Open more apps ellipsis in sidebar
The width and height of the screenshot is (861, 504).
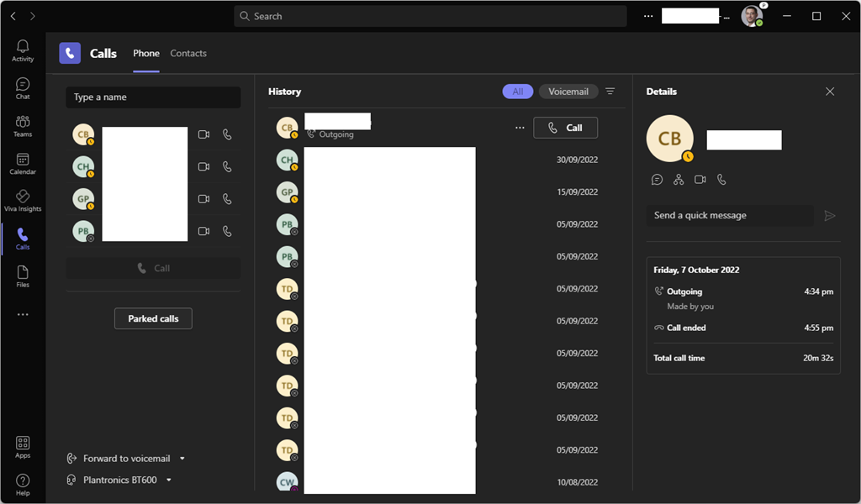click(x=23, y=315)
